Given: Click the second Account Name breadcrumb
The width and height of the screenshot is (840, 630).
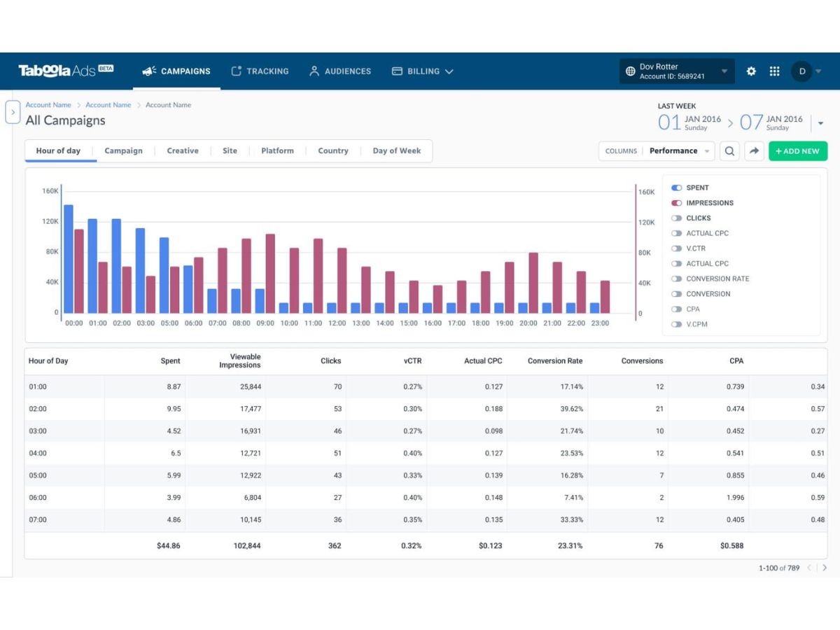Looking at the screenshot, I should click(x=108, y=105).
